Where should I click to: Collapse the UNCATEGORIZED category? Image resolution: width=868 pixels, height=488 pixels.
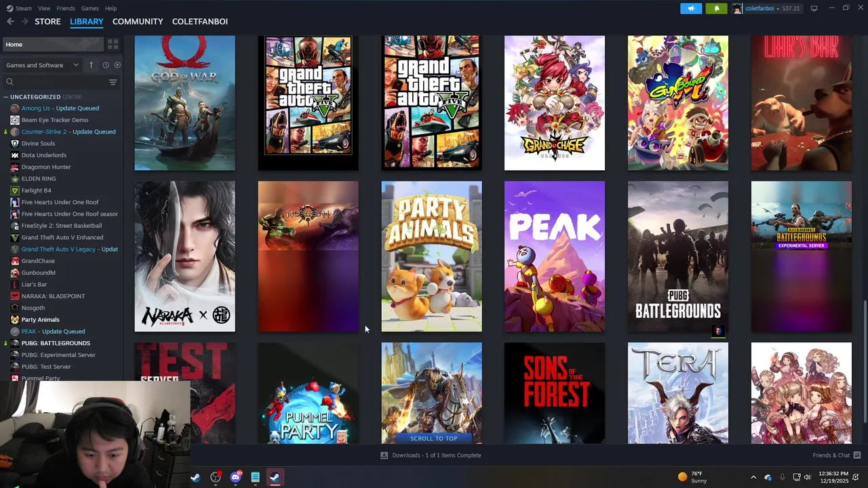[6, 97]
